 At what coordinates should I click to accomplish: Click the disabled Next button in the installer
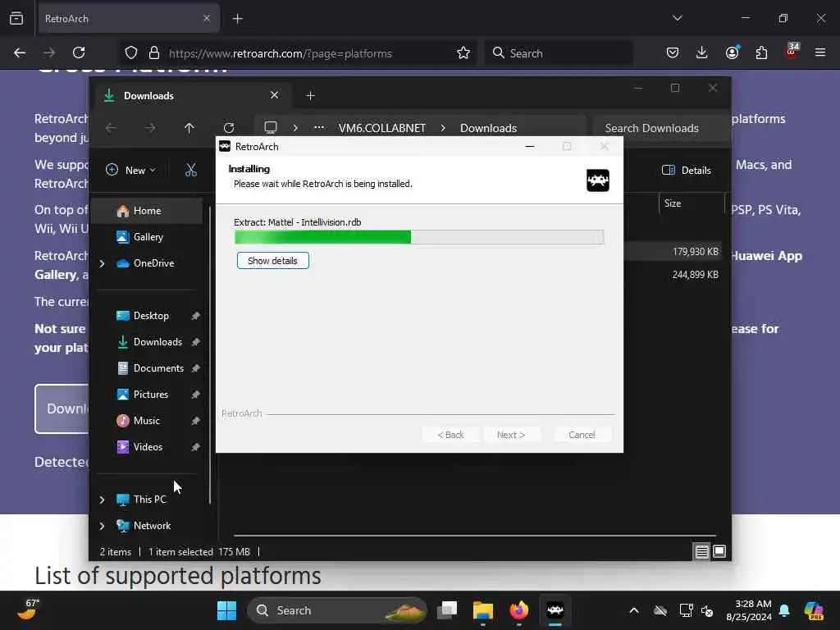[x=511, y=435]
